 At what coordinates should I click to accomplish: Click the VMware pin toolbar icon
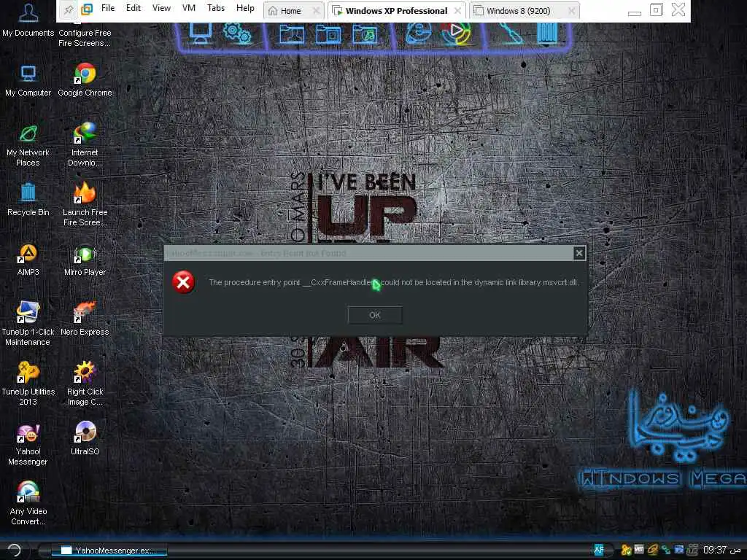69,9
